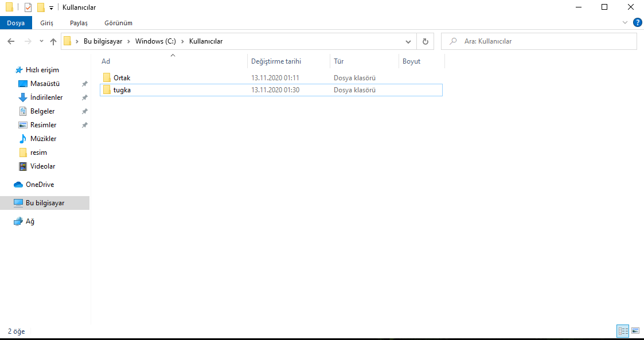Open Resimler in the navigation pane
The height and width of the screenshot is (340, 644).
[43, 125]
